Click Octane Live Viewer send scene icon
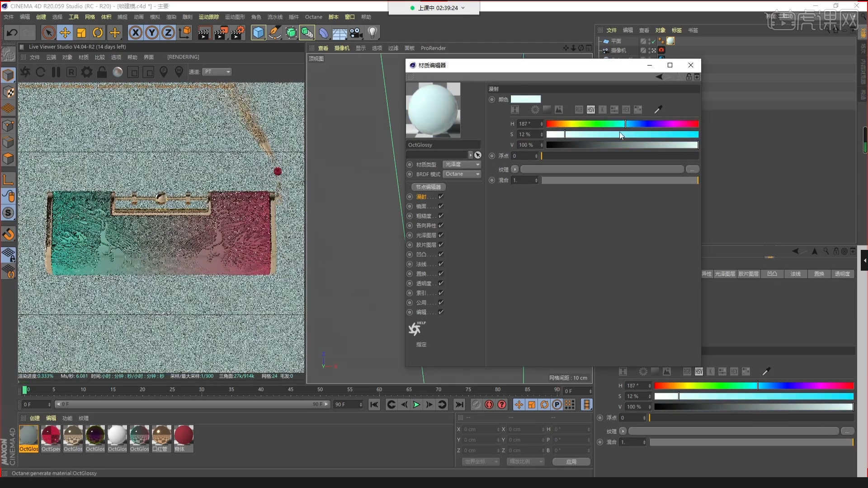 click(x=25, y=72)
